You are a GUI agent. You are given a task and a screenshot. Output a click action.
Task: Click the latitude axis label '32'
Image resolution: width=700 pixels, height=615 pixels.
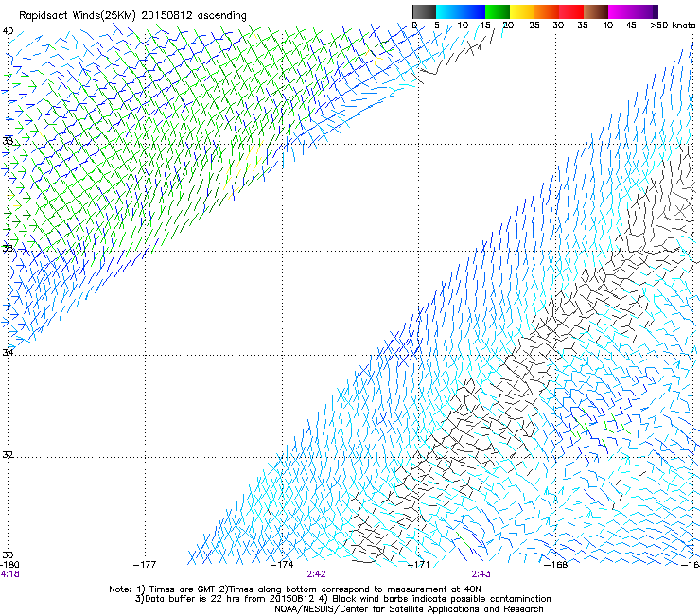click(x=8, y=455)
